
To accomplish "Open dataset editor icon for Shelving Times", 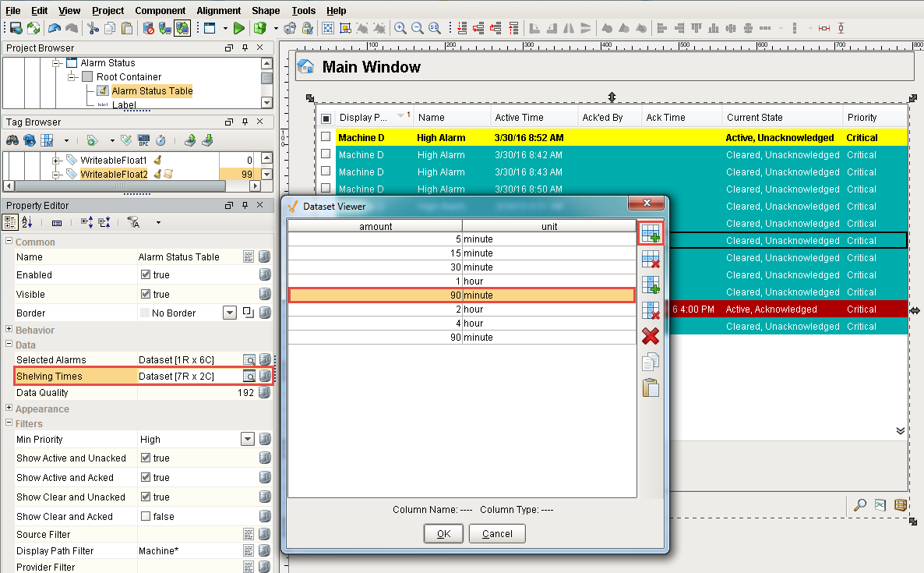I will tap(249, 377).
